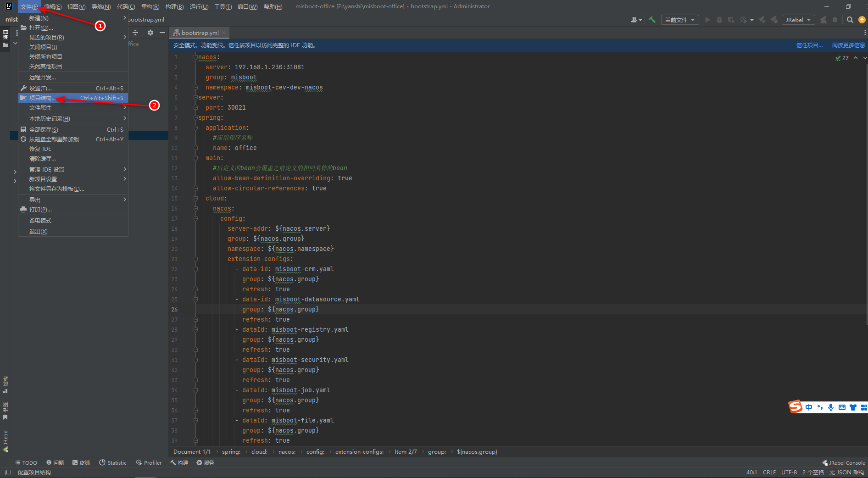Expand the 管理 IDE 设置 submenu
Image resolution: width=868 pixels, height=478 pixels.
pos(73,169)
